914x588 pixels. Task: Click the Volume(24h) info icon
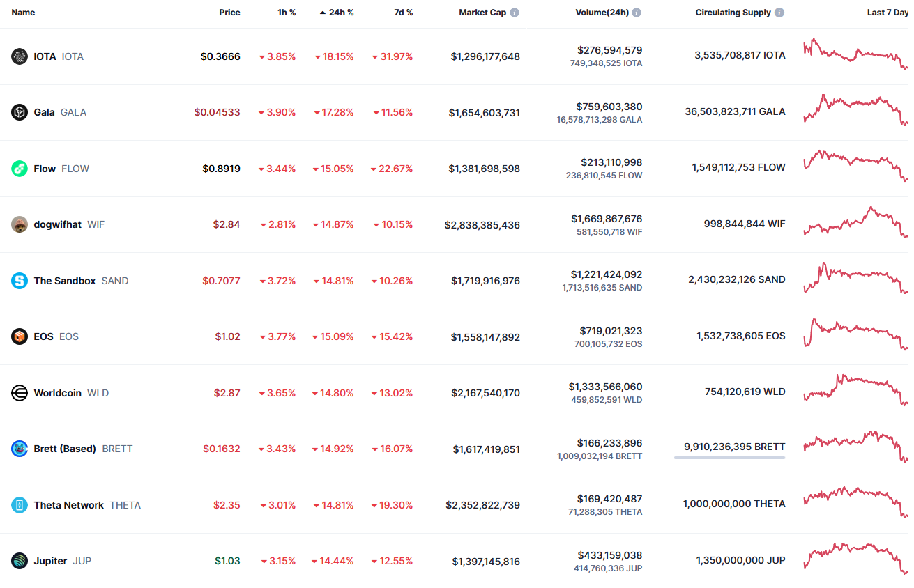pyautogui.click(x=637, y=13)
